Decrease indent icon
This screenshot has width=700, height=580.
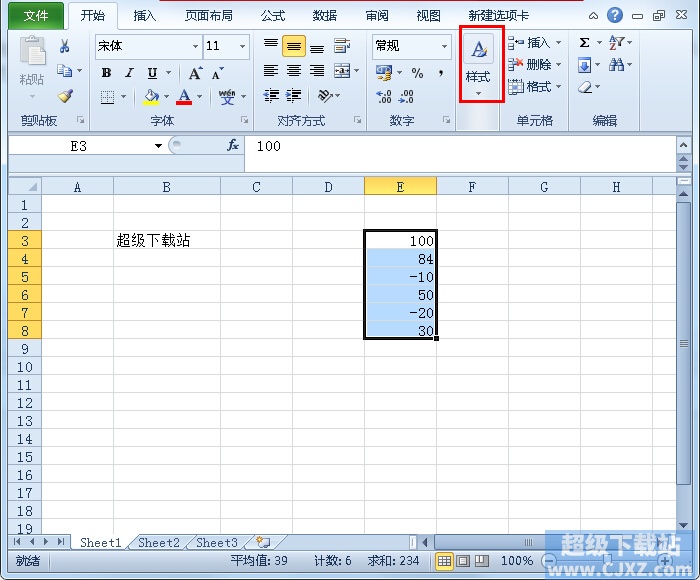271,96
